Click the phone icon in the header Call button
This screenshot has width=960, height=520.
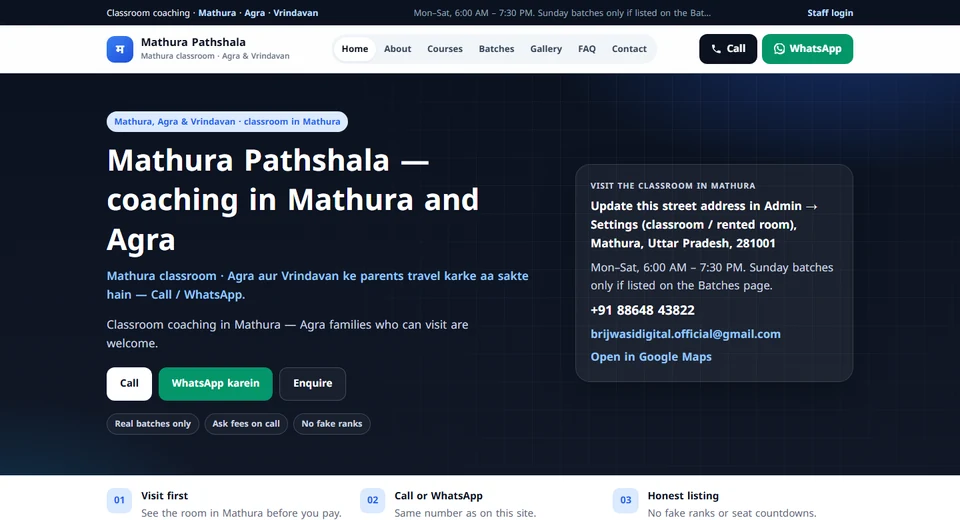point(716,49)
